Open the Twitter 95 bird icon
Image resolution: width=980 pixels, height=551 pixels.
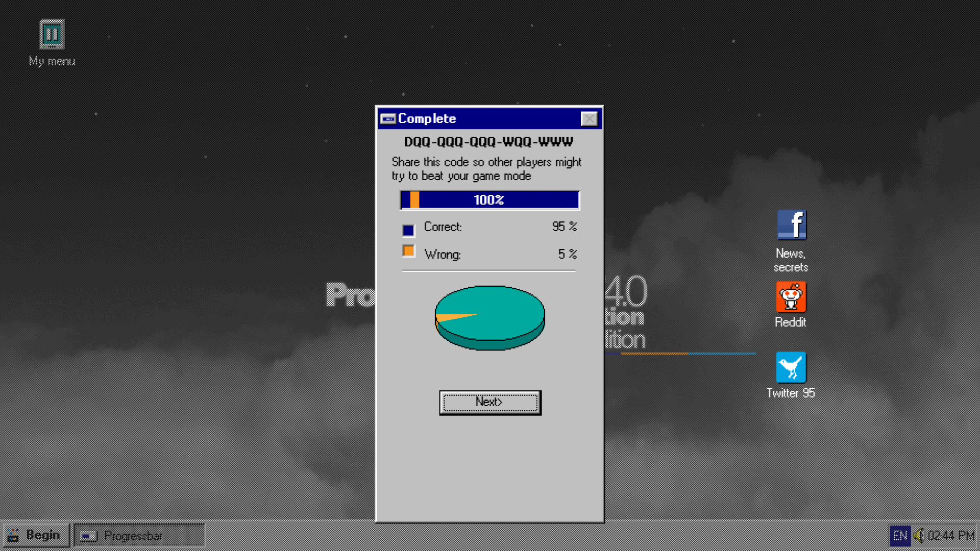(x=791, y=367)
